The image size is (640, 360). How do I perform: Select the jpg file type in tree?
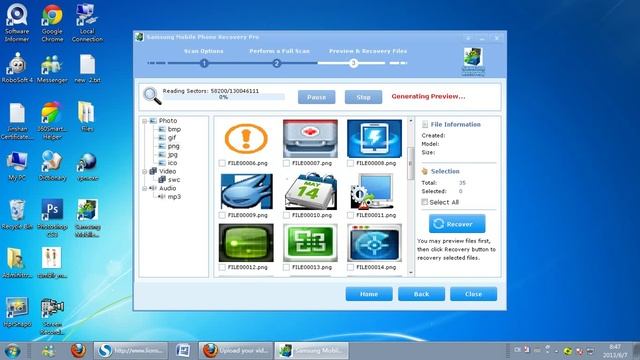173,154
